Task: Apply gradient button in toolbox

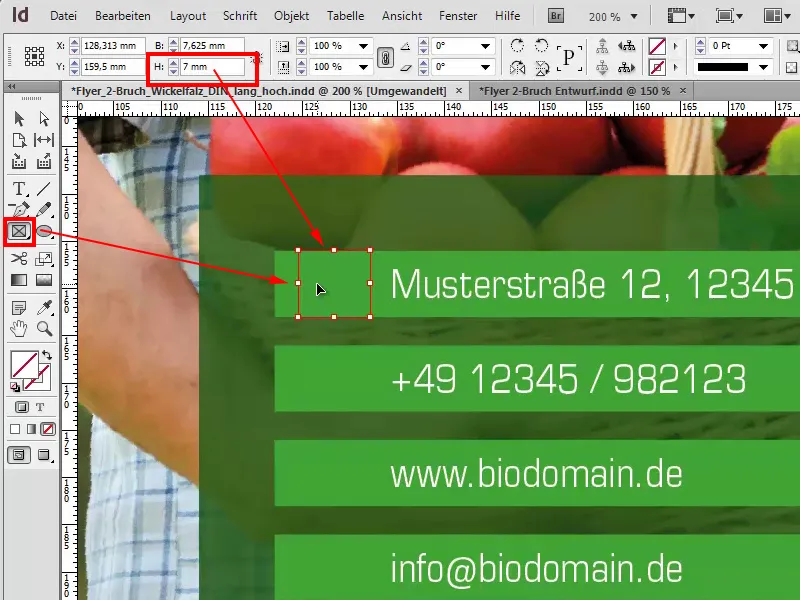Action: (x=32, y=429)
